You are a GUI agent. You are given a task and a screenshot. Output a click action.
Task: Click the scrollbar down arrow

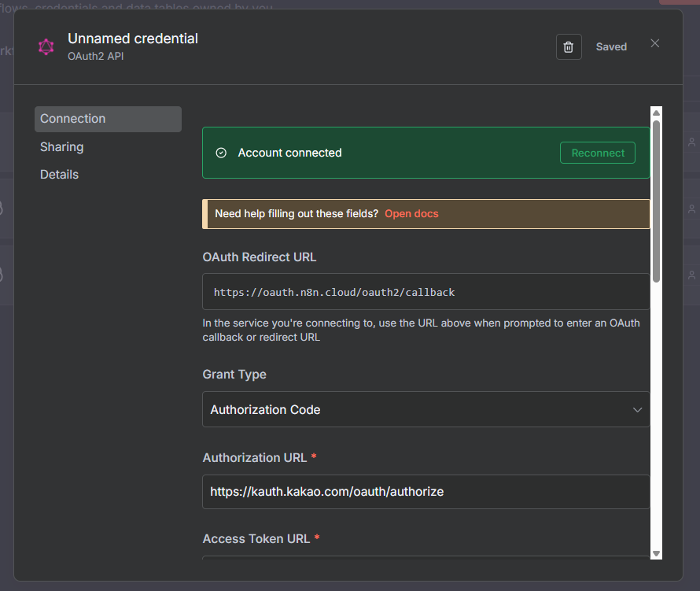(657, 553)
